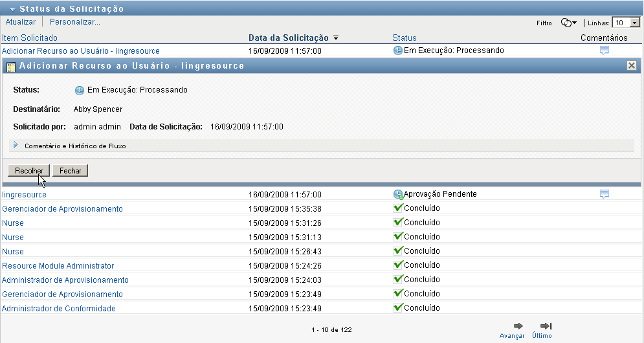Click comment icon for Adicionar Recurso row
The height and width of the screenshot is (343, 644).
[x=604, y=50]
